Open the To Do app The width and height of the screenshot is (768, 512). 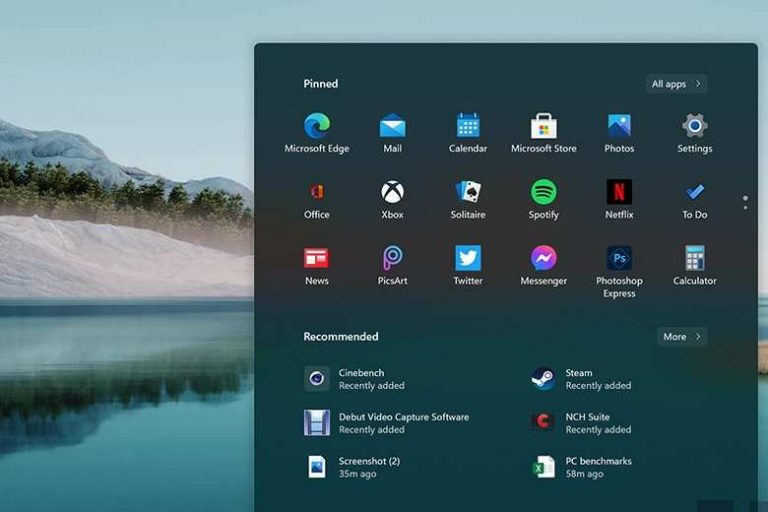point(695,199)
